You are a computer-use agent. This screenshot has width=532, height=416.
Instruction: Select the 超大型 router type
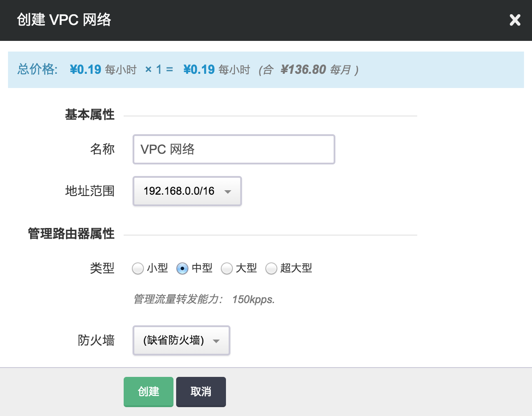(x=271, y=268)
